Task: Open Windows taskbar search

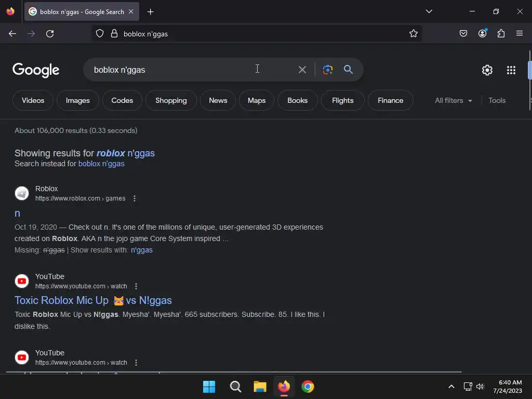Action: pyautogui.click(x=235, y=387)
